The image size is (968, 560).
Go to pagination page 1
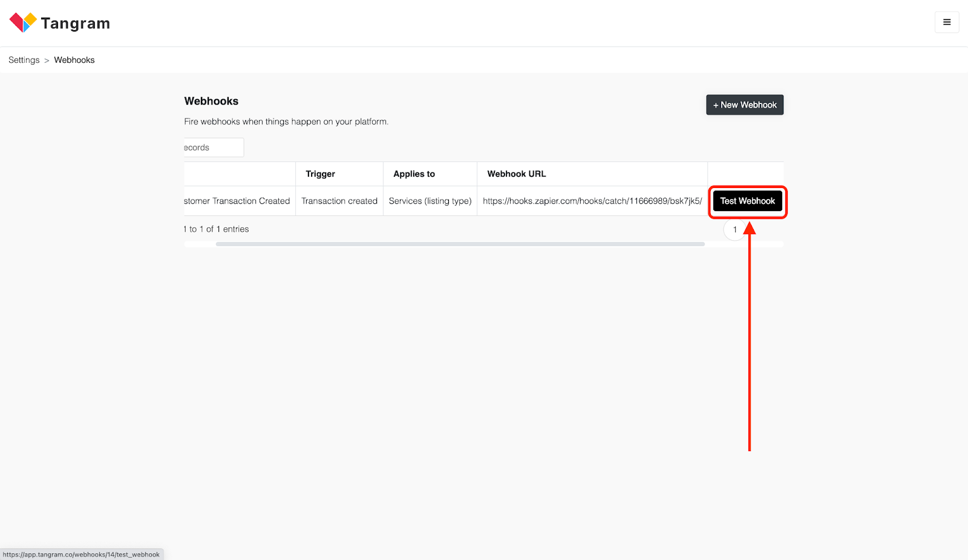[x=735, y=229]
